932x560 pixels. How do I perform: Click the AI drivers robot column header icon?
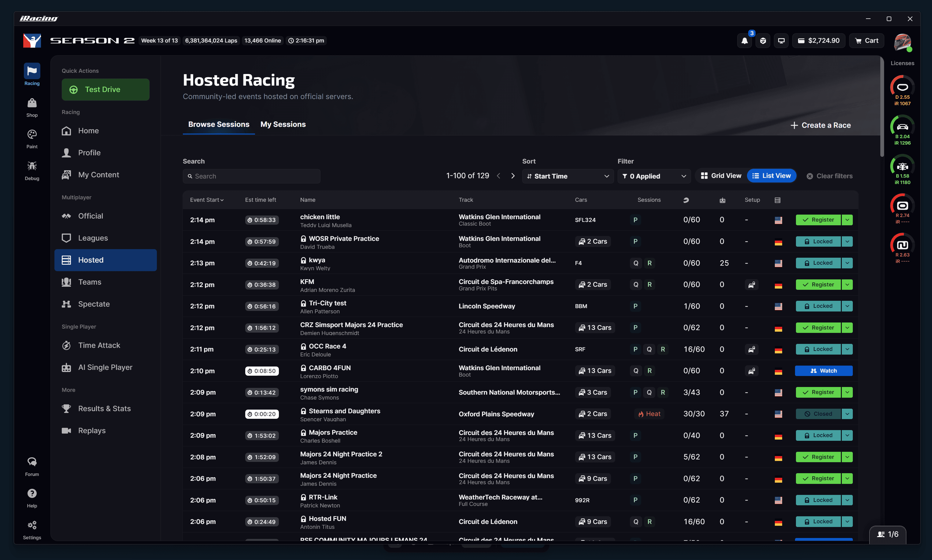[723, 200]
